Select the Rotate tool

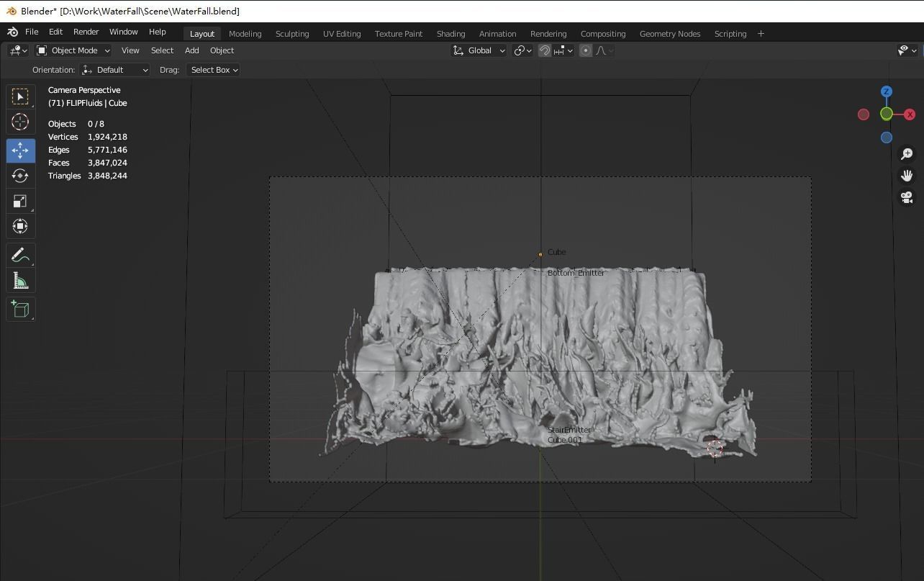(x=20, y=176)
